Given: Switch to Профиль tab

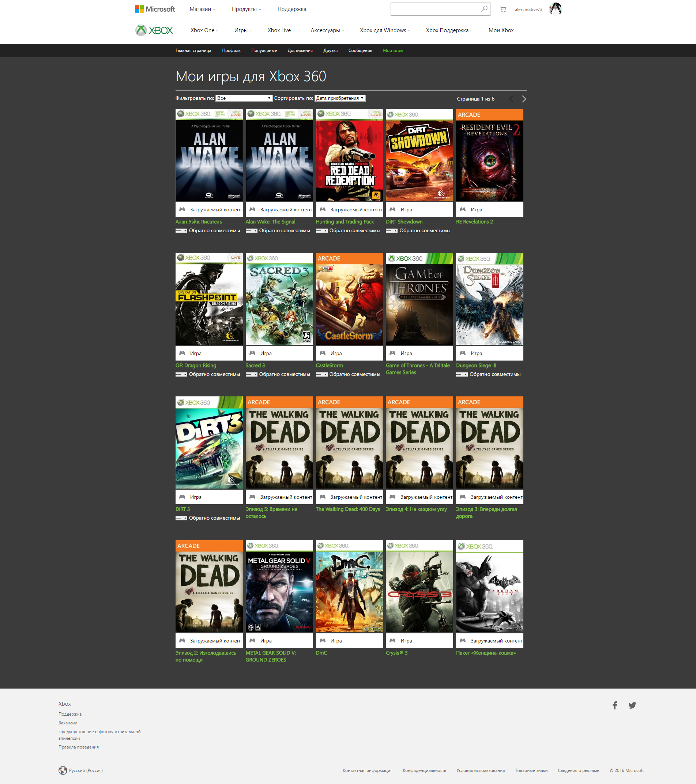Looking at the screenshot, I should point(232,50).
